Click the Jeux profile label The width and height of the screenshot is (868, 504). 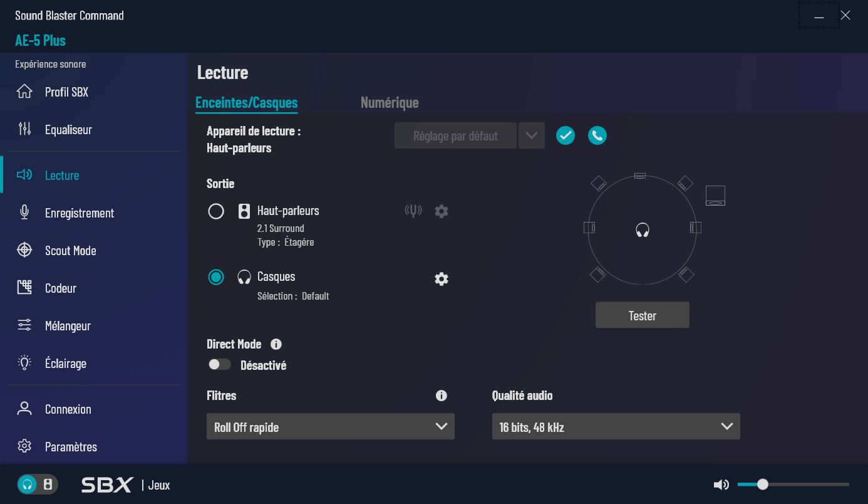coord(159,485)
